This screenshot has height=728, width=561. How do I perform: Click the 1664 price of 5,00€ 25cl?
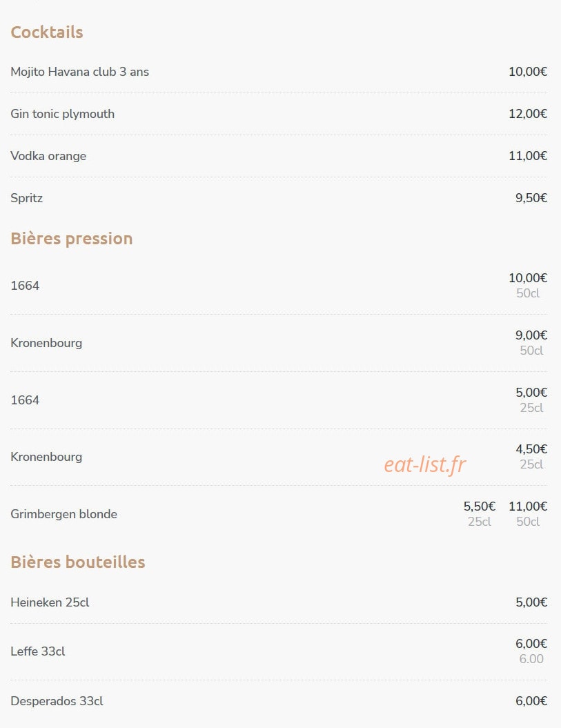tap(531, 393)
